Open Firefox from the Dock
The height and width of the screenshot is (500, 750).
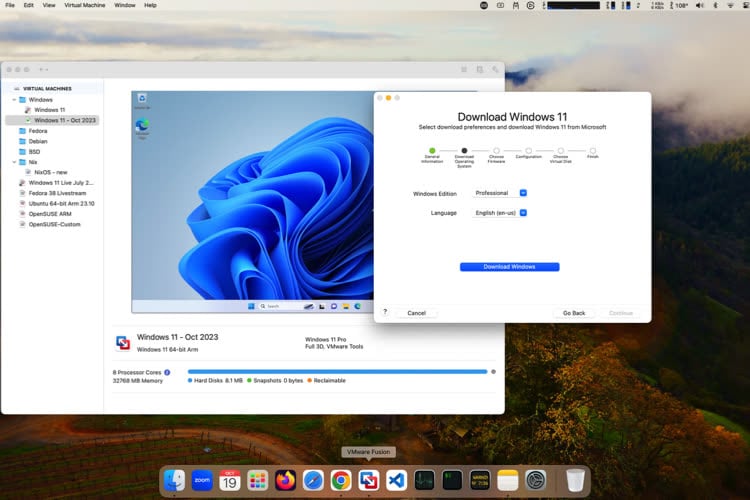click(x=285, y=480)
